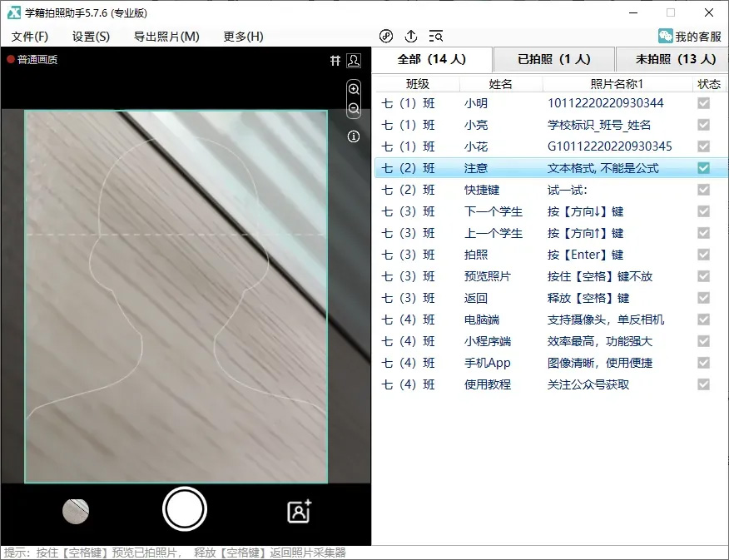Click the 我的客服 customer service button

click(689, 37)
